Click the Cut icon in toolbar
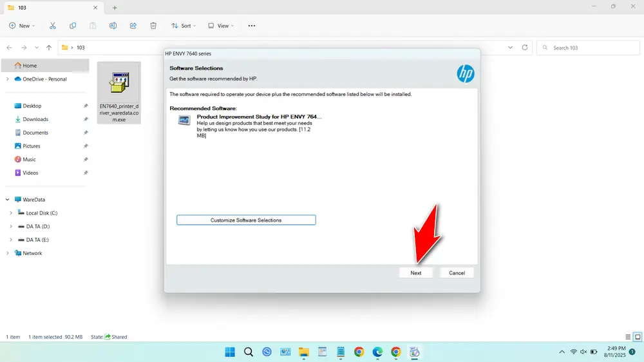The height and width of the screenshot is (362, 644). tap(53, 26)
